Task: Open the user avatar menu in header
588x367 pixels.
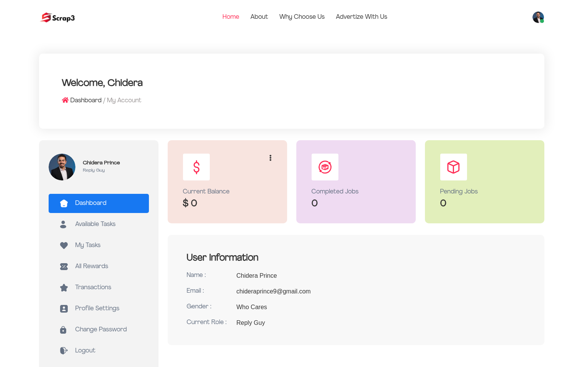Action: coord(538,17)
